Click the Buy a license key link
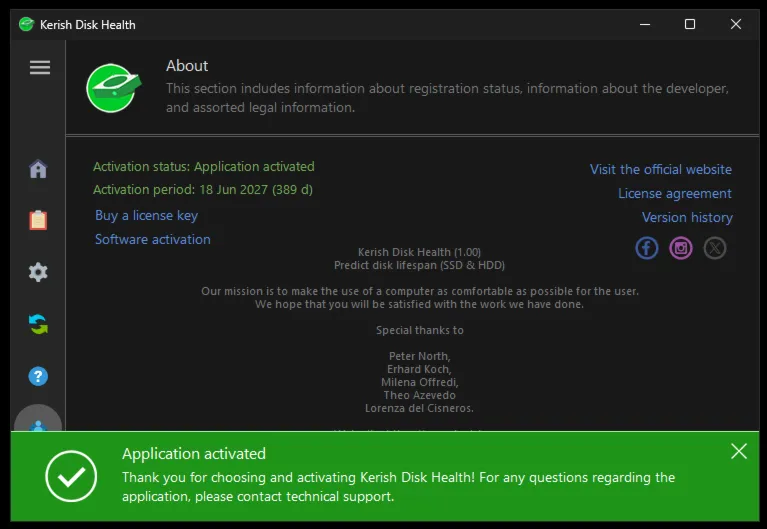 (146, 216)
